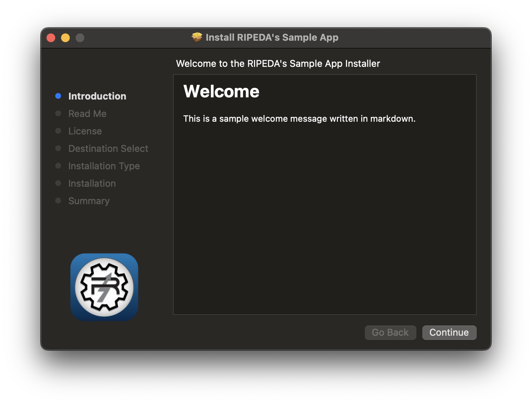The width and height of the screenshot is (532, 404).
Task: Click the dot beside Read Me
Action: point(59,113)
